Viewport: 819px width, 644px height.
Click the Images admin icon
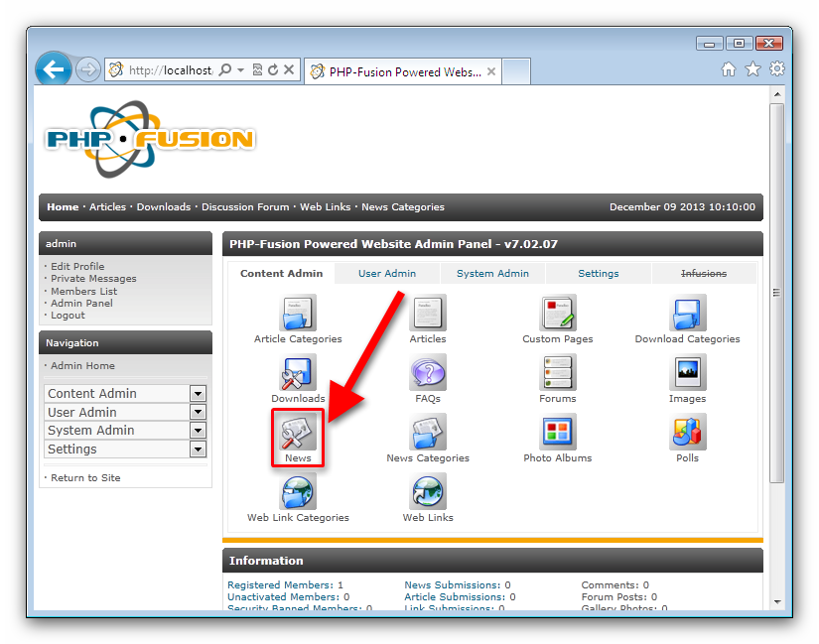coord(687,374)
